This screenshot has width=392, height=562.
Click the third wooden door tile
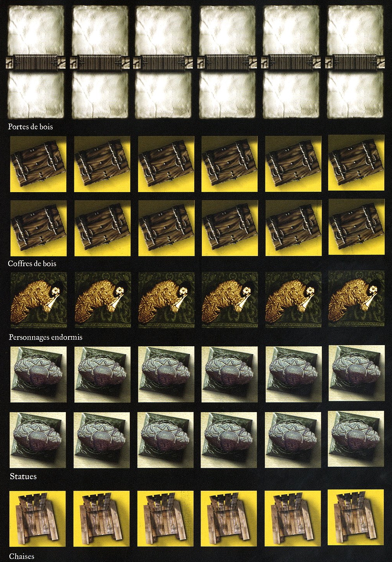tap(163, 63)
